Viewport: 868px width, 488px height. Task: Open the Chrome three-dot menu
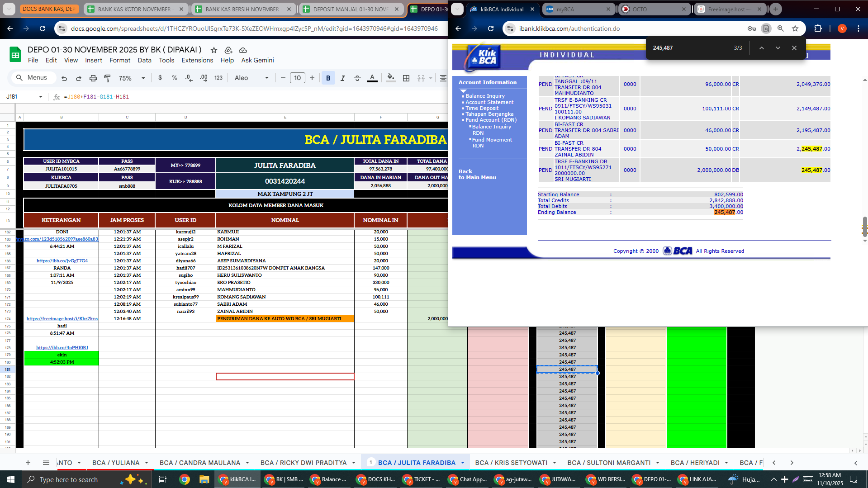tap(859, 28)
